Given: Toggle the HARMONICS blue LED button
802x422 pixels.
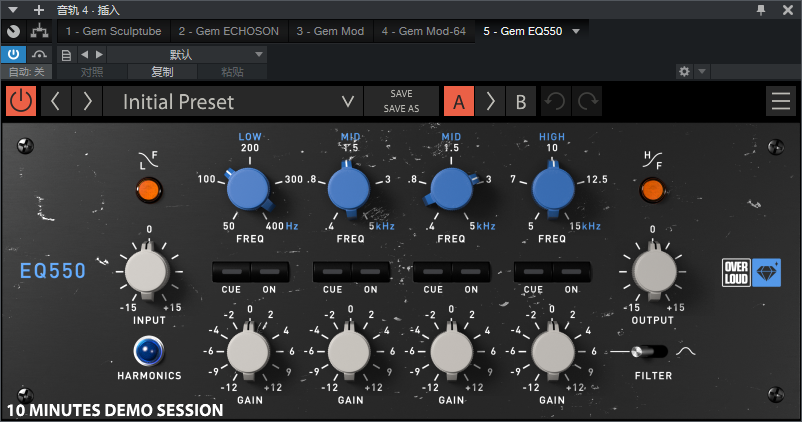Looking at the screenshot, I should pos(148,351).
